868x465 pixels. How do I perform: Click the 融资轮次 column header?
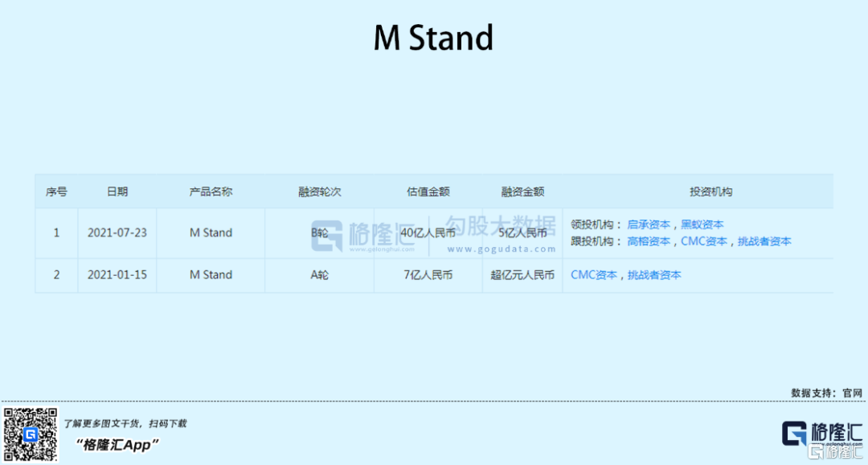(x=320, y=191)
